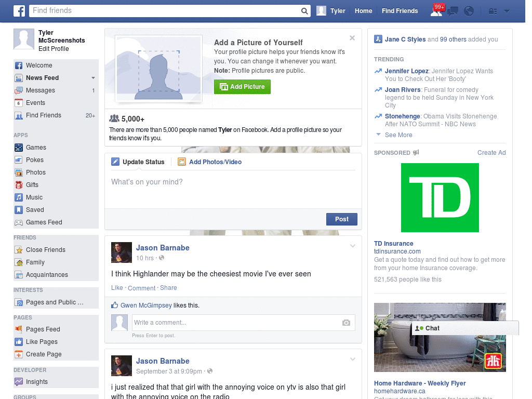
Task: Click the Pages Feed icon
Action: [x=19, y=329]
